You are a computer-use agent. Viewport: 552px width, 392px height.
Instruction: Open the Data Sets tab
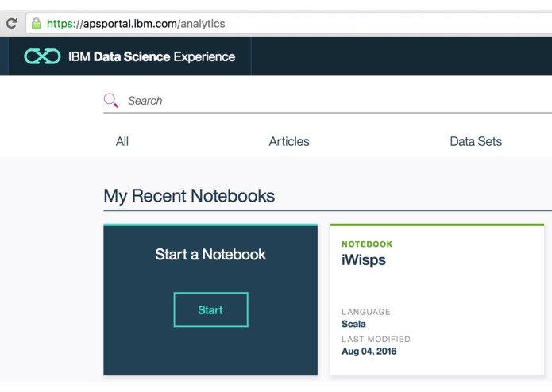[x=476, y=141]
